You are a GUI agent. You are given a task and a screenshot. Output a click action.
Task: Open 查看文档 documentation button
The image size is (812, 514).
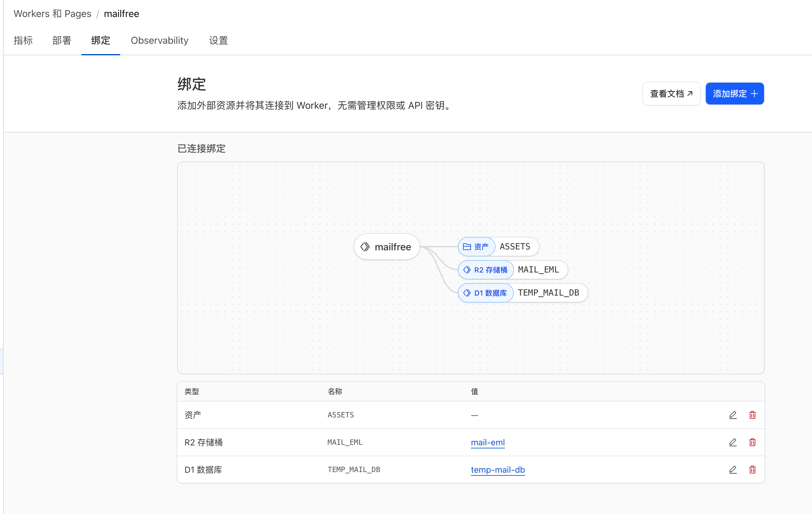(x=672, y=94)
